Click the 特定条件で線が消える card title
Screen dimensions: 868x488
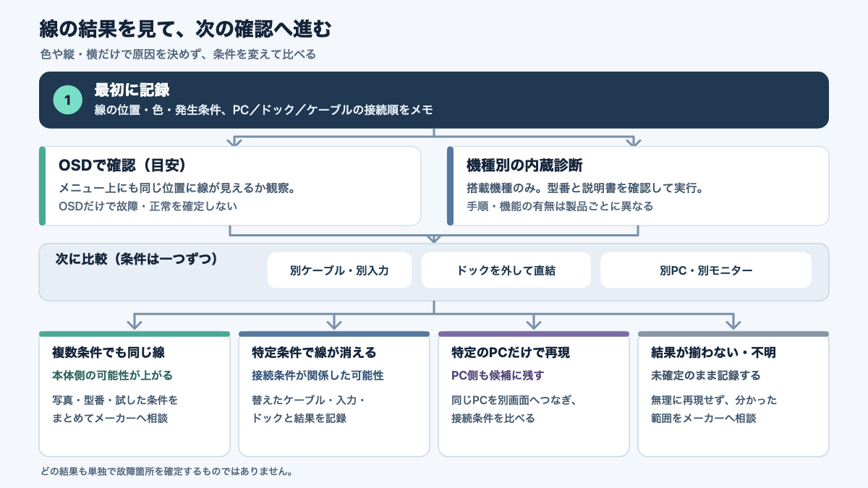(x=314, y=354)
